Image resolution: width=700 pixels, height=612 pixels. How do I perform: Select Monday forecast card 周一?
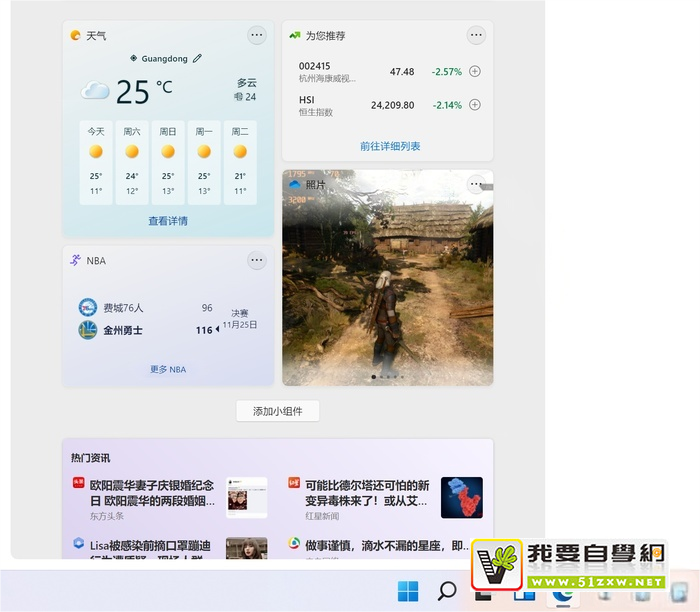click(204, 162)
